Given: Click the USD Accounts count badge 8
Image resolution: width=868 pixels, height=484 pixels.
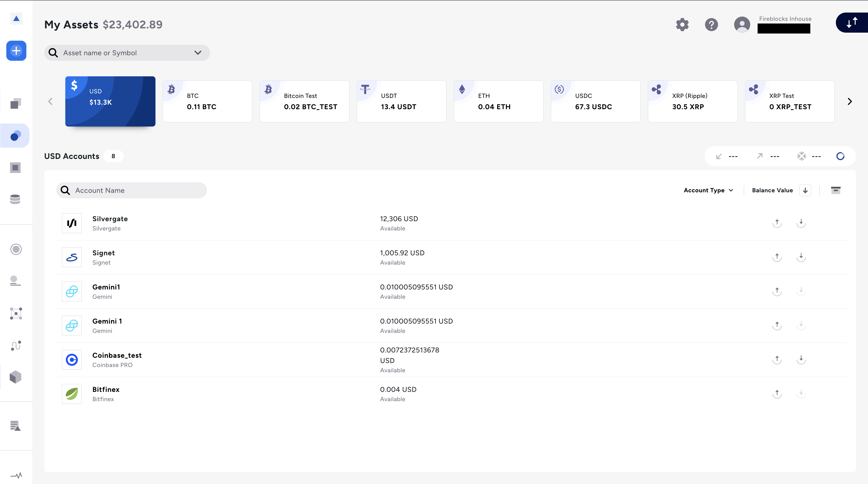Looking at the screenshot, I should pyautogui.click(x=113, y=156).
